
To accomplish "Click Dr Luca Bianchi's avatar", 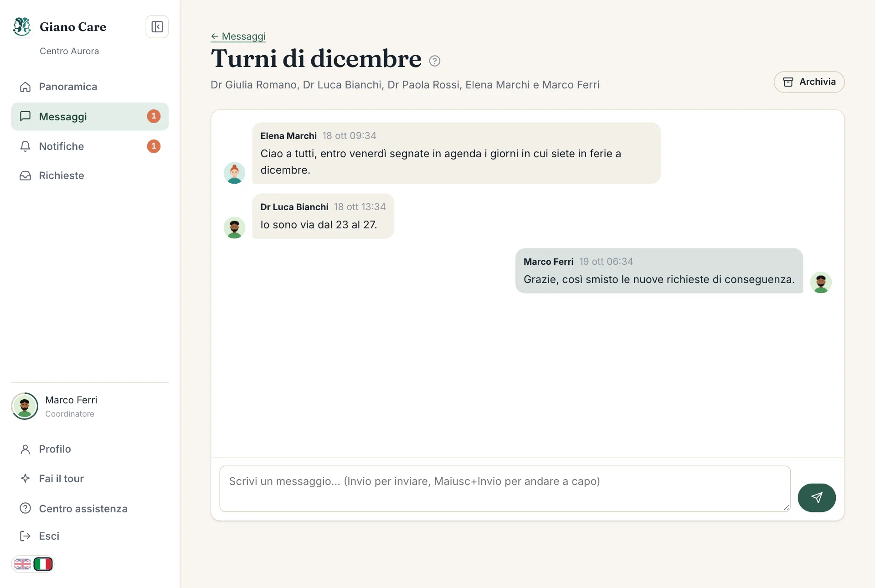I will click(x=234, y=228).
